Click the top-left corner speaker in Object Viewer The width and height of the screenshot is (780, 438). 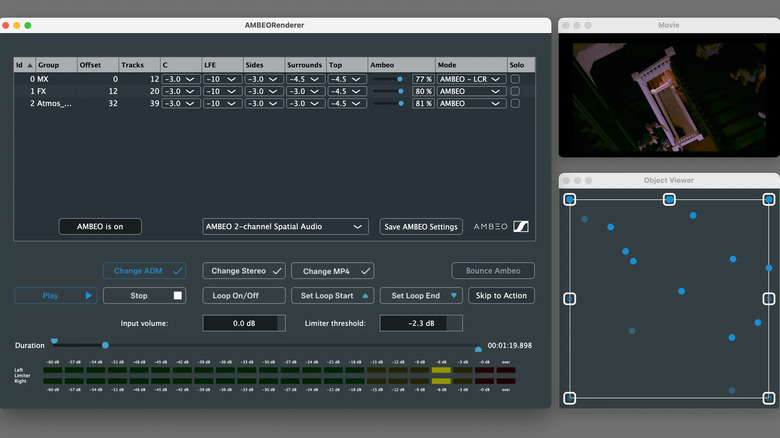[x=569, y=199]
